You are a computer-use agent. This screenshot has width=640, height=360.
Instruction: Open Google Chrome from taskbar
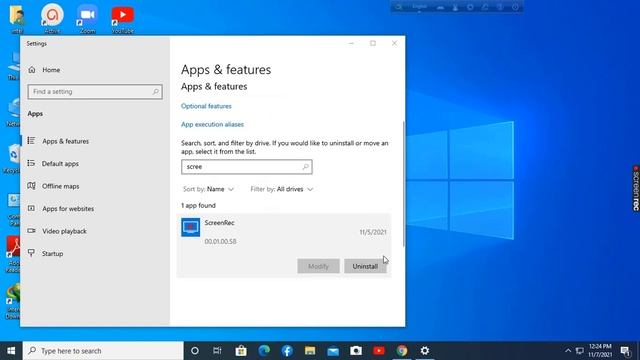(402, 351)
